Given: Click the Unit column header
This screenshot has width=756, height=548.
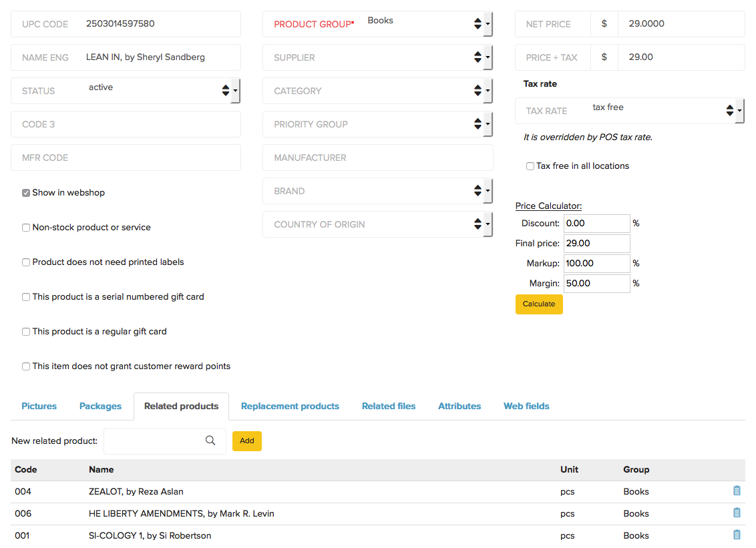Looking at the screenshot, I should [569, 469].
